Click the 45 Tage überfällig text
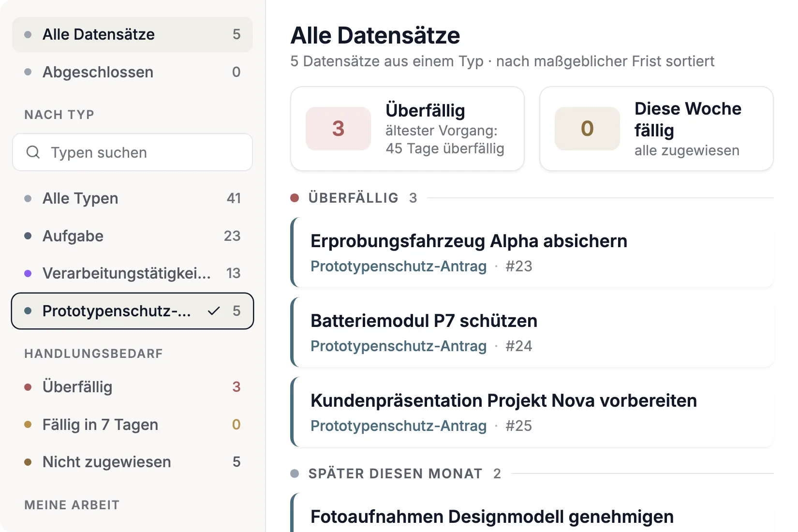The image size is (798, 532). (445, 148)
